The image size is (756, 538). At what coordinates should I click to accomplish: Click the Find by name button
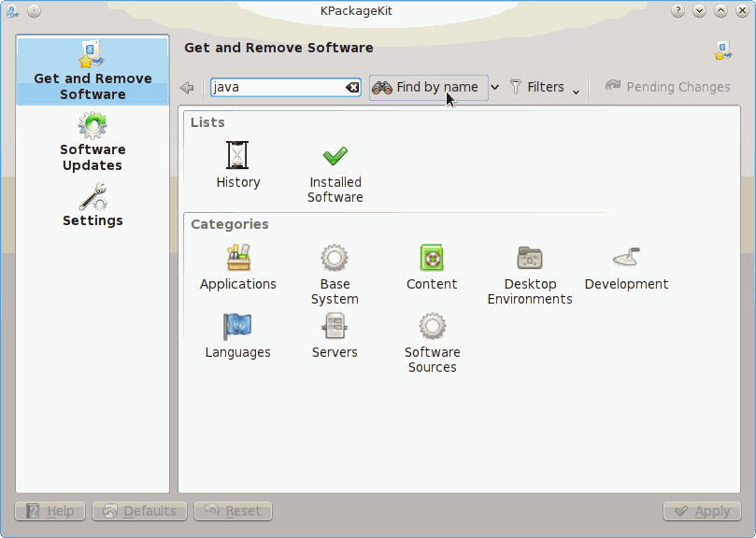[429, 87]
